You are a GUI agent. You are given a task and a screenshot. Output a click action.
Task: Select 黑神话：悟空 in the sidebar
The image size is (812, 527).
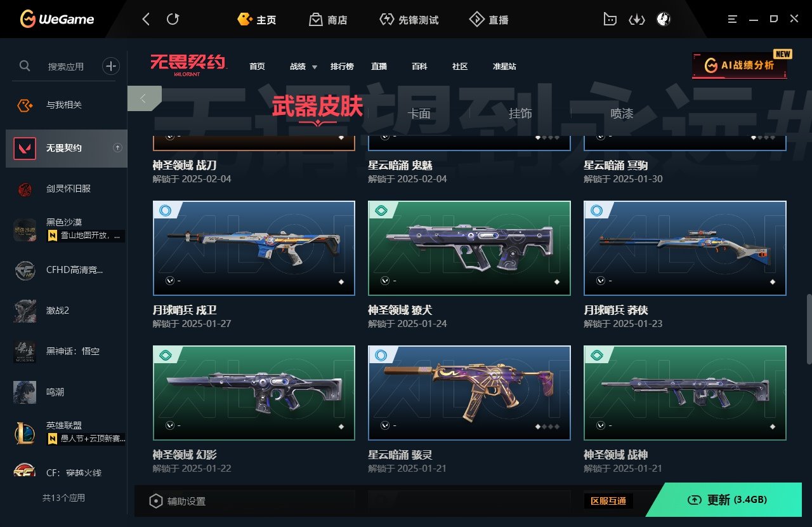(67, 351)
